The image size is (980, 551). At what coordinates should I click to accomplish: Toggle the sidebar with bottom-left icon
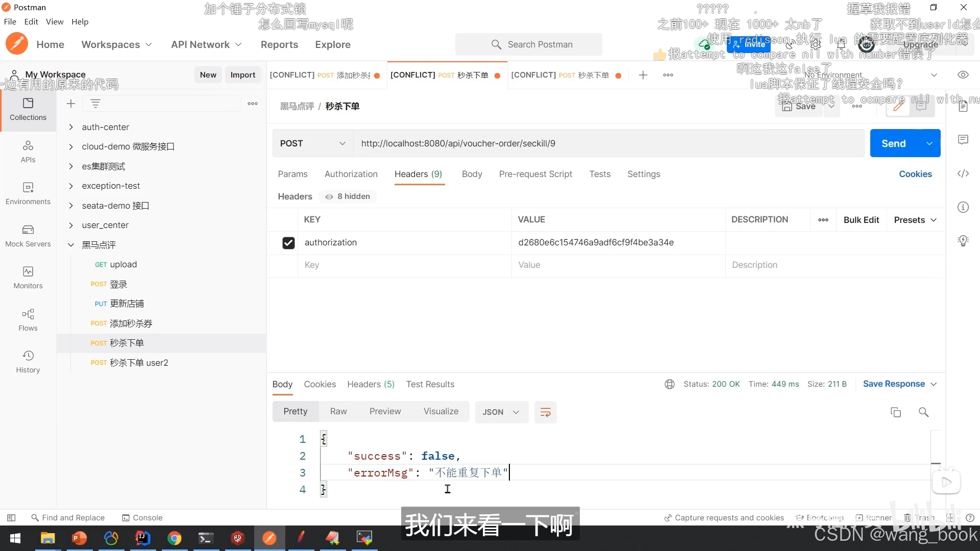[x=11, y=518]
